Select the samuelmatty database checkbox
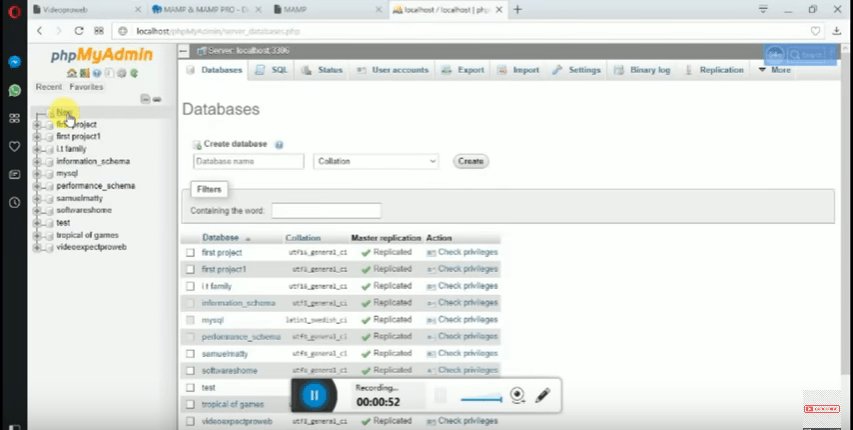 [x=190, y=354]
